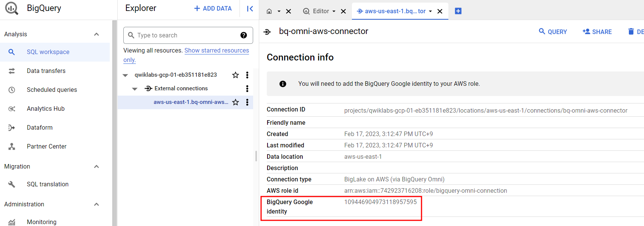Collapse the Administration section
Viewport: 644px width, 226px height.
tap(96, 204)
